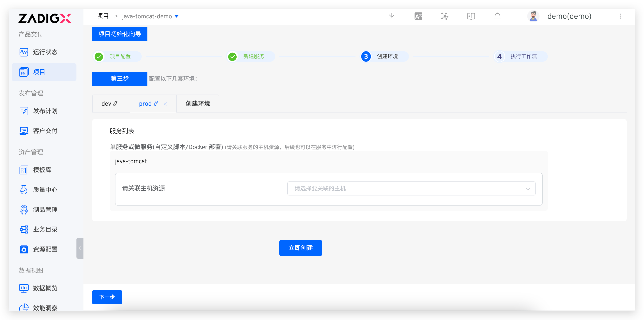
Task: Remove the prod environment tab
Action: pyautogui.click(x=165, y=104)
